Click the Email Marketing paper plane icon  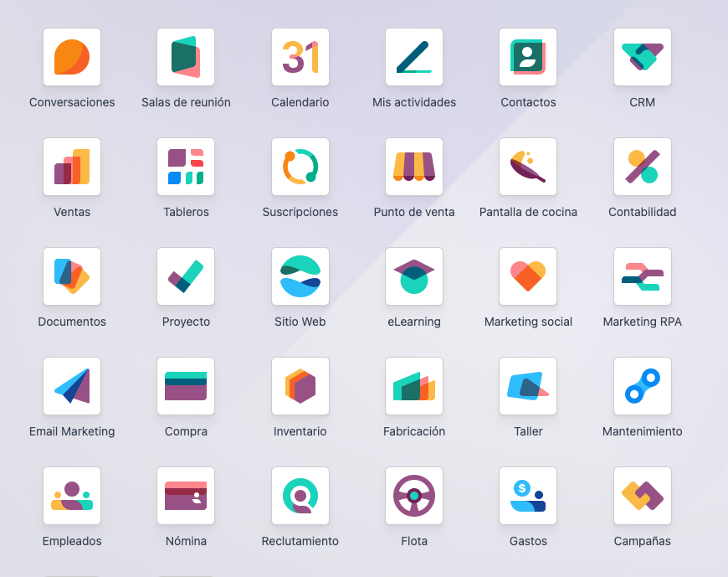[x=72, y=386]
